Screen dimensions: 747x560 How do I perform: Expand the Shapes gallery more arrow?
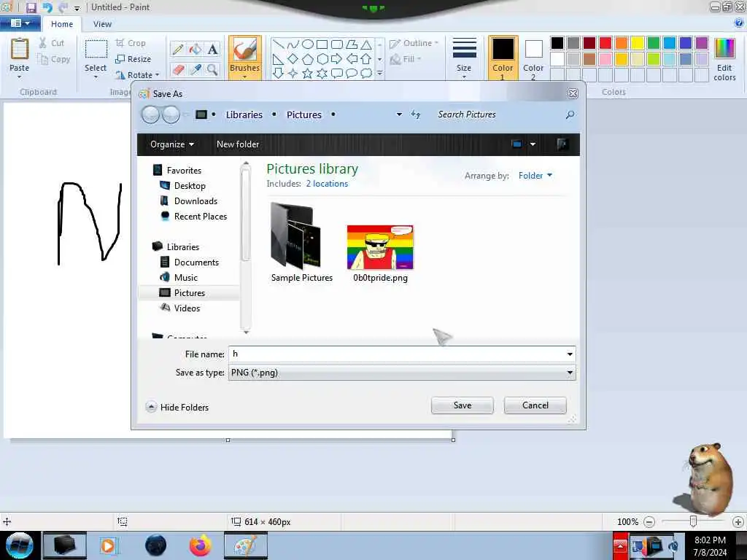[x=379, y=74]
